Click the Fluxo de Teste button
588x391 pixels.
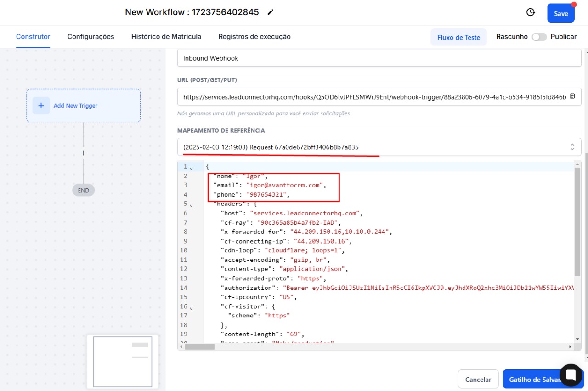click(x=458, y=37)
